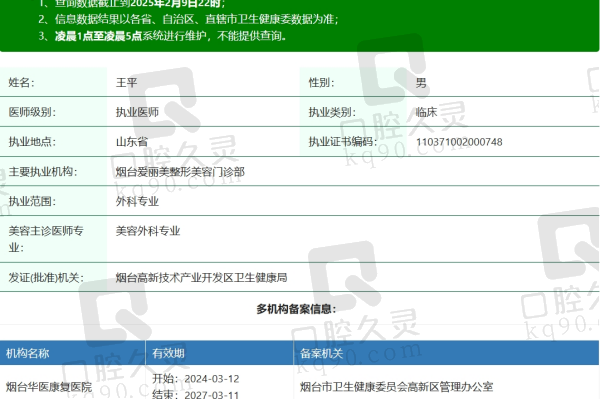Select 烟台市卫生健康委员会高新区管理办公室 text
This screenshot has height=399, width=600.
396,387
